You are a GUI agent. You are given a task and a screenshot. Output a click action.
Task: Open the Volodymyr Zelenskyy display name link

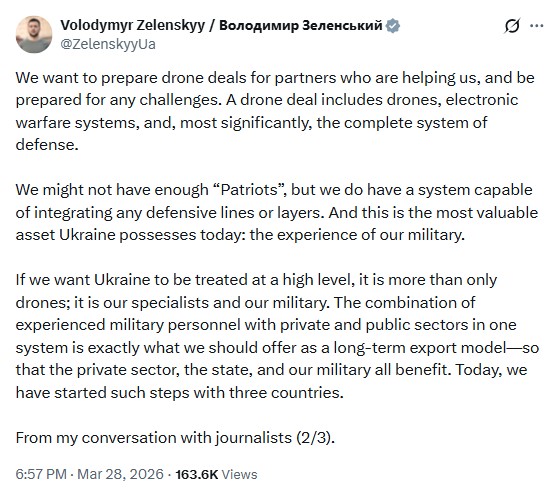click(x=133, y=26)
